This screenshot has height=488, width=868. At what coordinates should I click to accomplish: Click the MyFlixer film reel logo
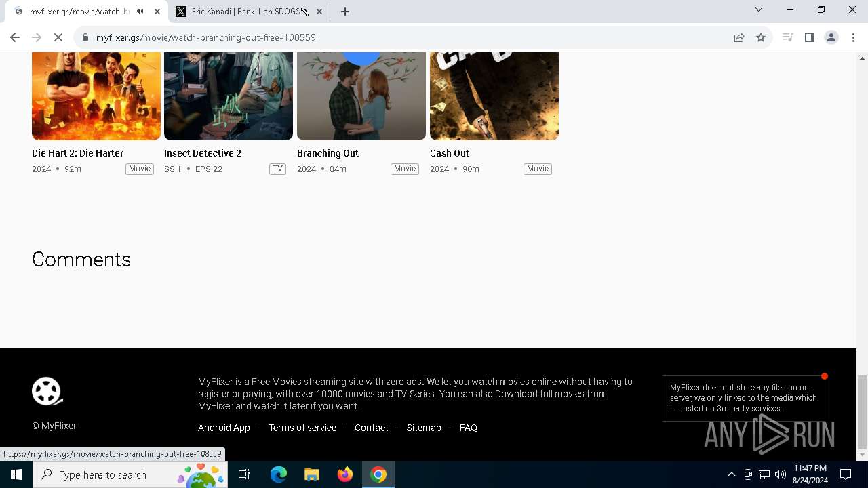click(47, 391)
